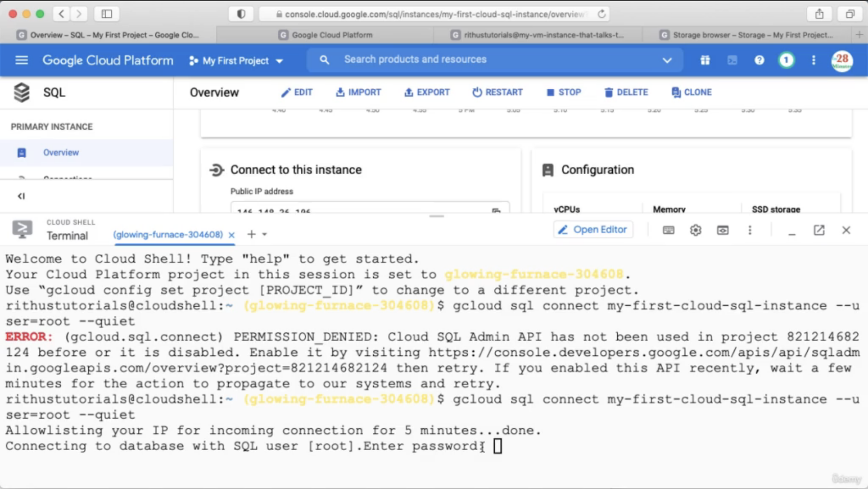
Task: Open Cloud Shell web preview icon
Action: pyautogui.click(x=722, y=230)
